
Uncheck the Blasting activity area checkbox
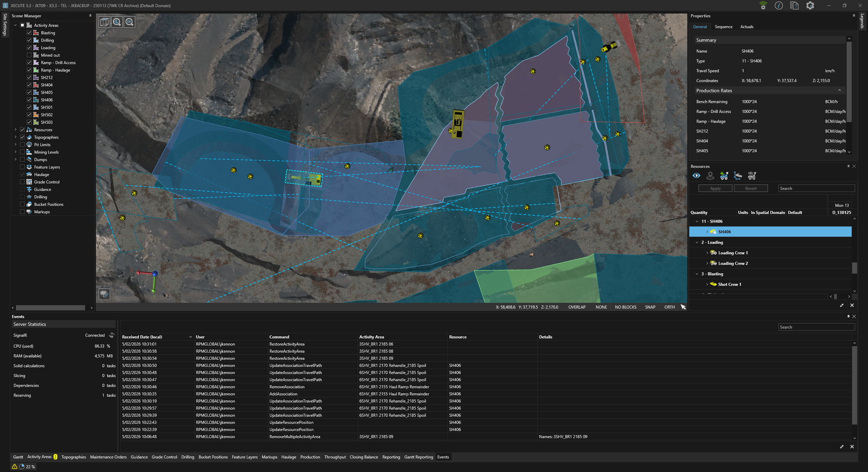pyautogui.click(x=29, y=33)
